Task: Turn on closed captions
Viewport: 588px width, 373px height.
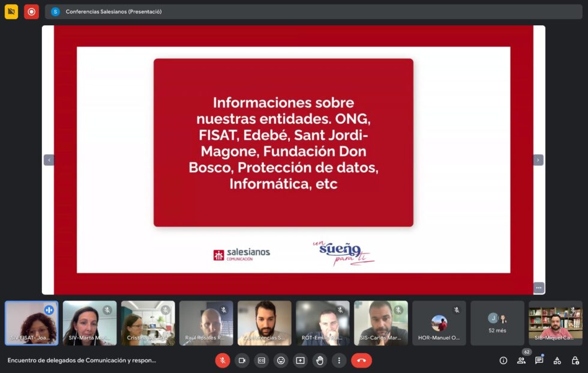Action: pyautogui.click(x=261, y=360)
